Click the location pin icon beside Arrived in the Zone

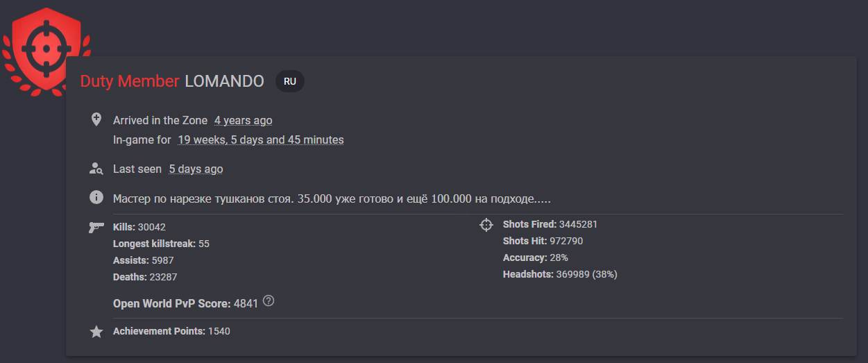click(96, 119)
